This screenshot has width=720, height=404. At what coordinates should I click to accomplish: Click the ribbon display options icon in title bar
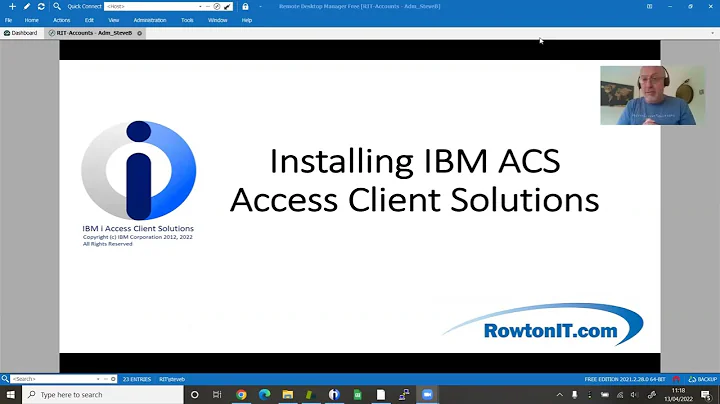(649, 6)
